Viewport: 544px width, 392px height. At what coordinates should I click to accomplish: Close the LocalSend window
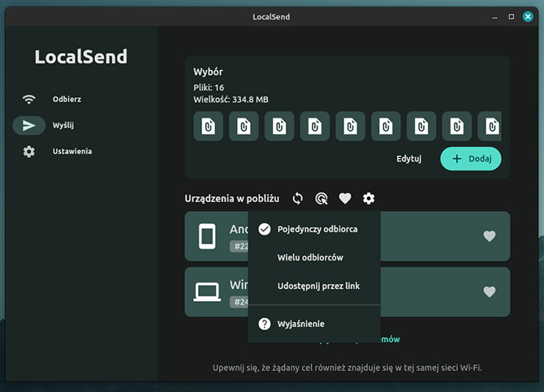(x=528, y=17)
